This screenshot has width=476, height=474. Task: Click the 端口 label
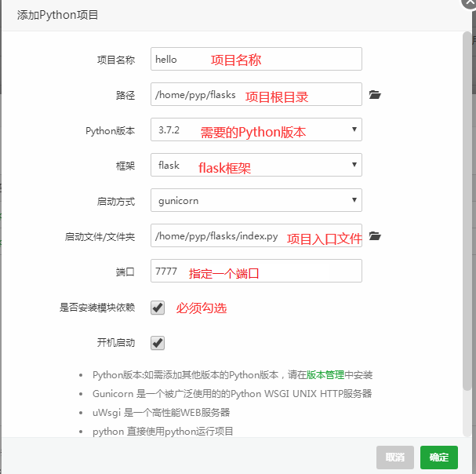coord(125,272)
